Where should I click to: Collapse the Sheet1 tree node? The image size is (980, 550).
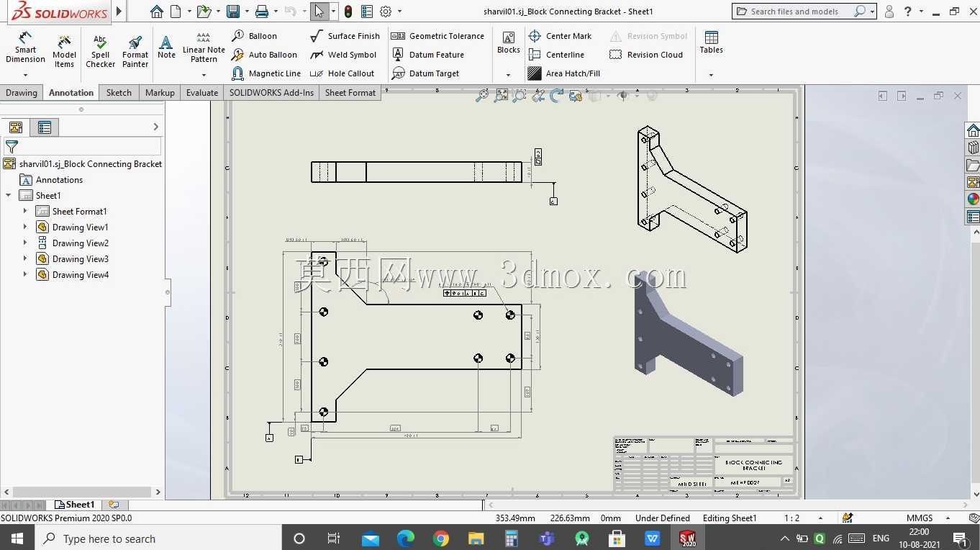(9, 195)
